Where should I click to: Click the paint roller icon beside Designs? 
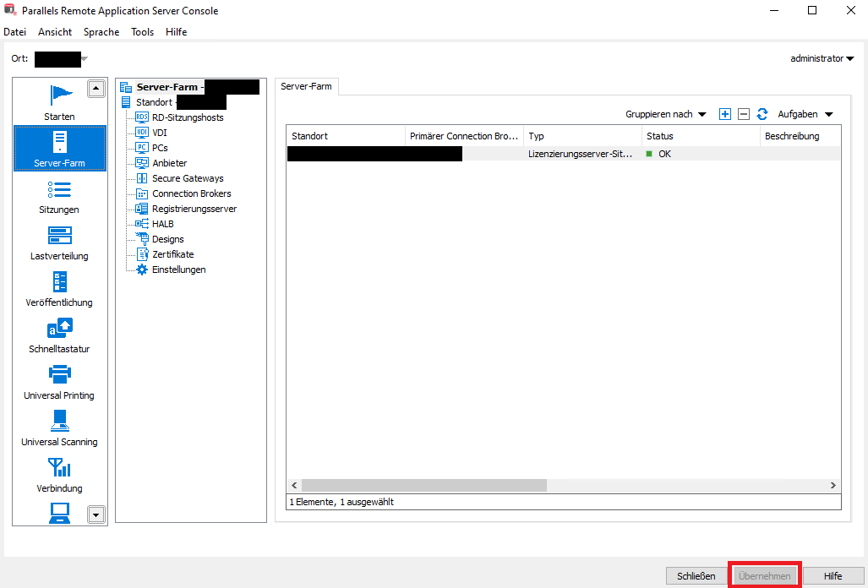pyautogui.click(x=142, y=238)
